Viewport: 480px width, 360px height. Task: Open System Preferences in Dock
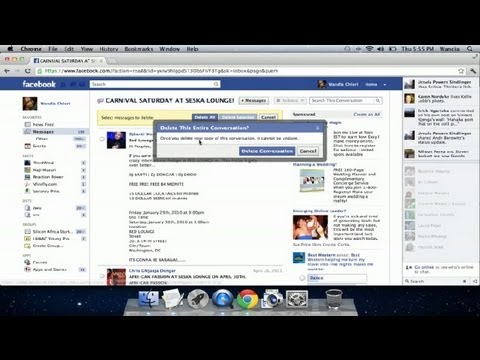[x=296, y=299]
